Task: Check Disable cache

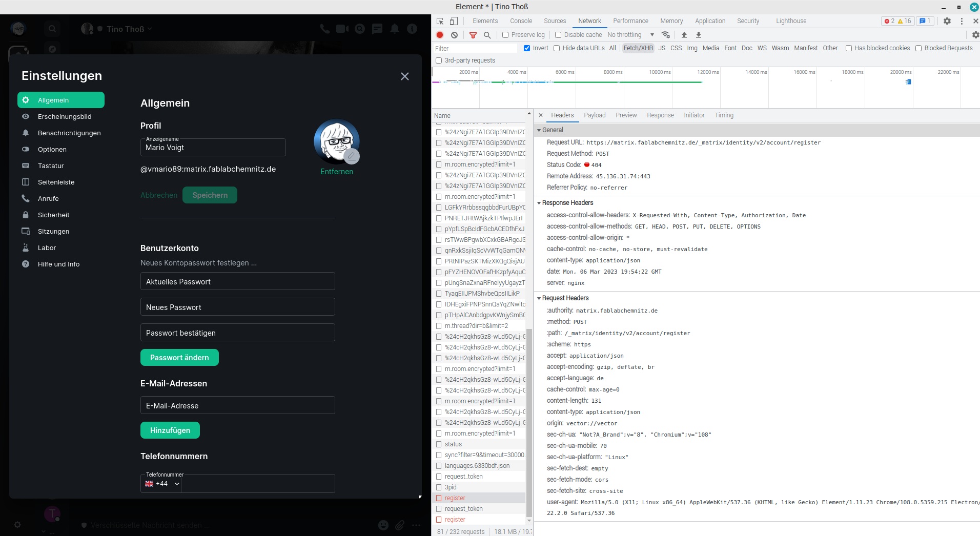Action: (x=558, y=35)
